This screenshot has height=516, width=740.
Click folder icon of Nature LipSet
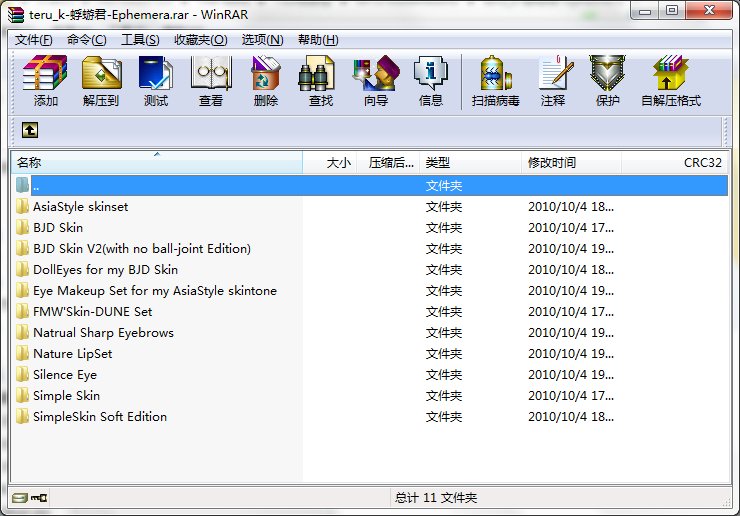[x=22, y=353]
